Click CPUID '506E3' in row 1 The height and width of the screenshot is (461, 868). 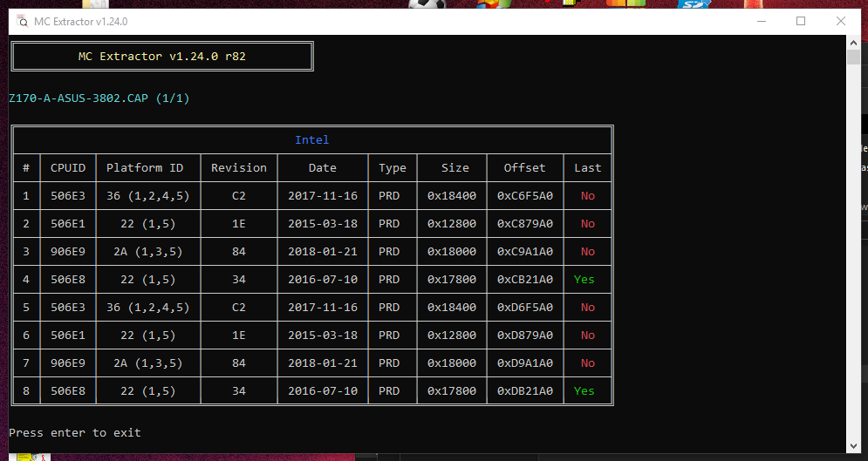(68, 196)
